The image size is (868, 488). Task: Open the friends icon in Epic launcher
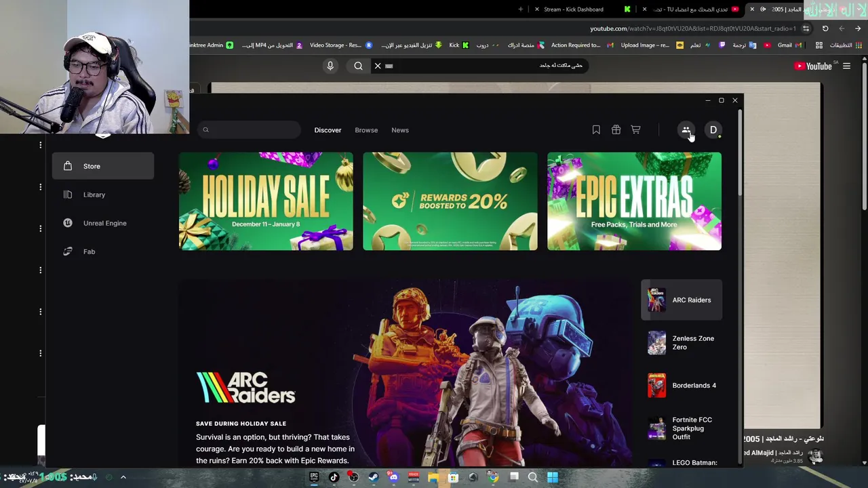coord(686,130)
